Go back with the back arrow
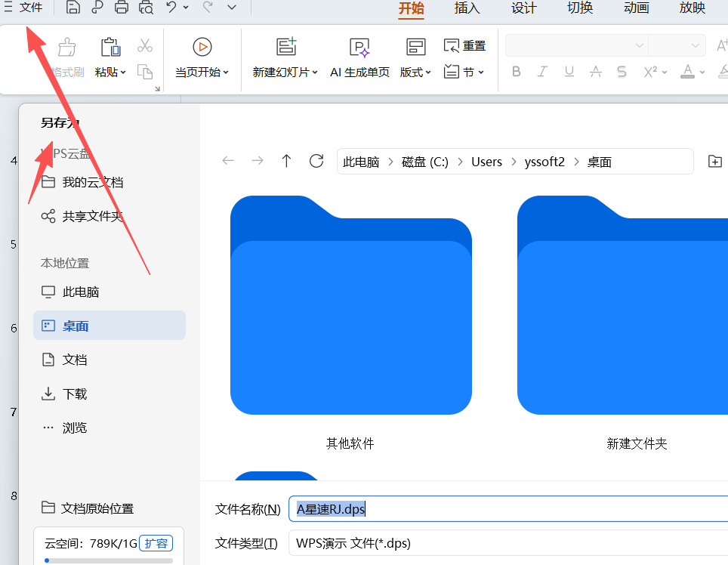 (x=228, y=161)
